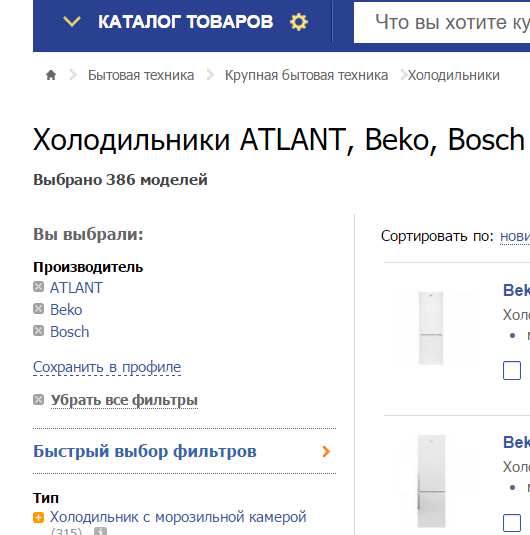
Task: Click the X icon beside Убрать все фильтры
Action: pyautogui.click(x=39, y=400)
